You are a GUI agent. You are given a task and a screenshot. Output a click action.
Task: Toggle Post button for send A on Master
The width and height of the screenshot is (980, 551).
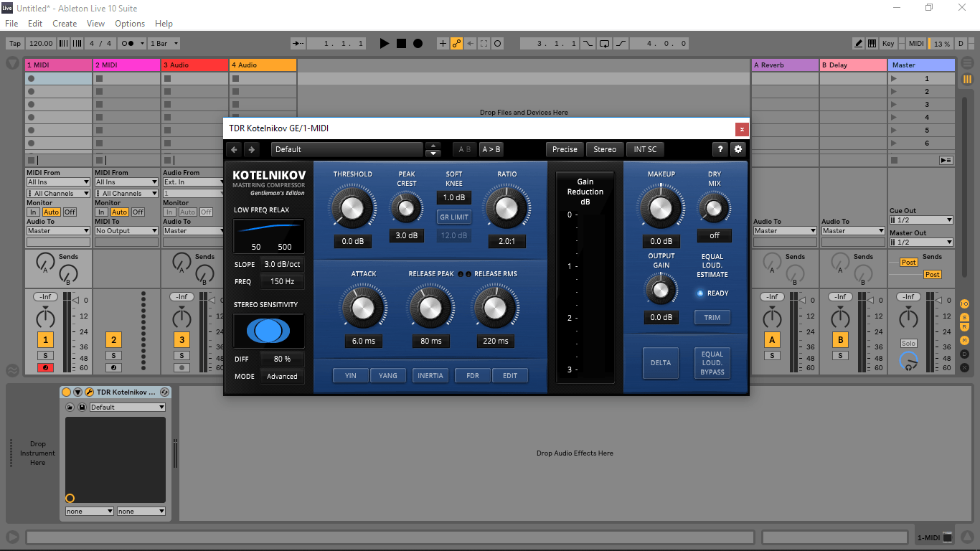pos(909,263)
